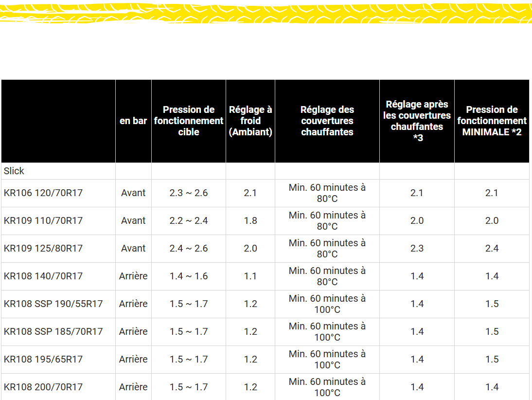Click the 'Pression de fonctionnement cible' column header
532x400 pixels.
188,121
